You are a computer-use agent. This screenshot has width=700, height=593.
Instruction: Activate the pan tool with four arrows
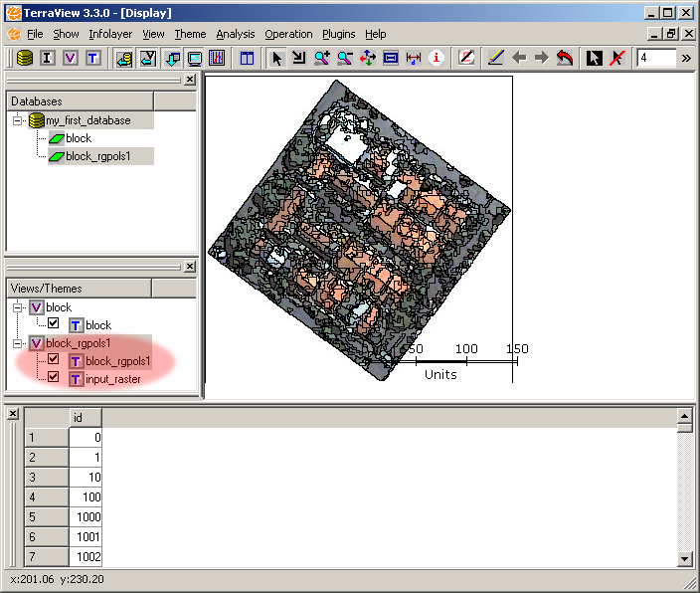(x=368, y=58)
